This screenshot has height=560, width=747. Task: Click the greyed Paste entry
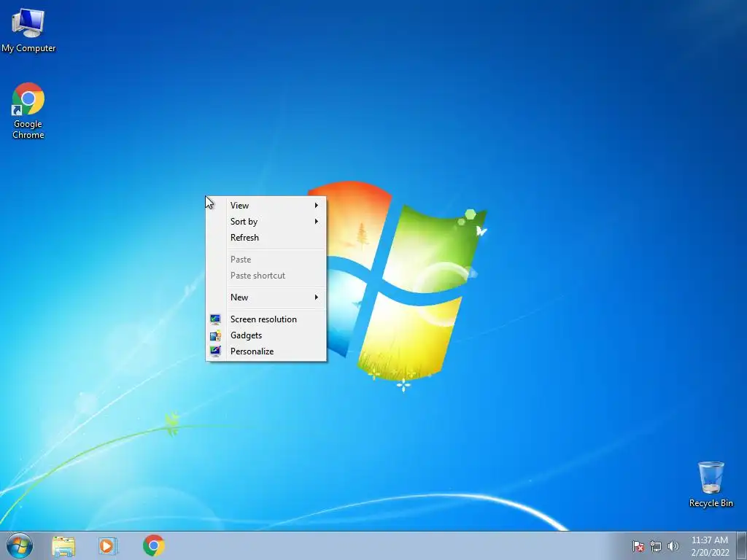point(266,260)
